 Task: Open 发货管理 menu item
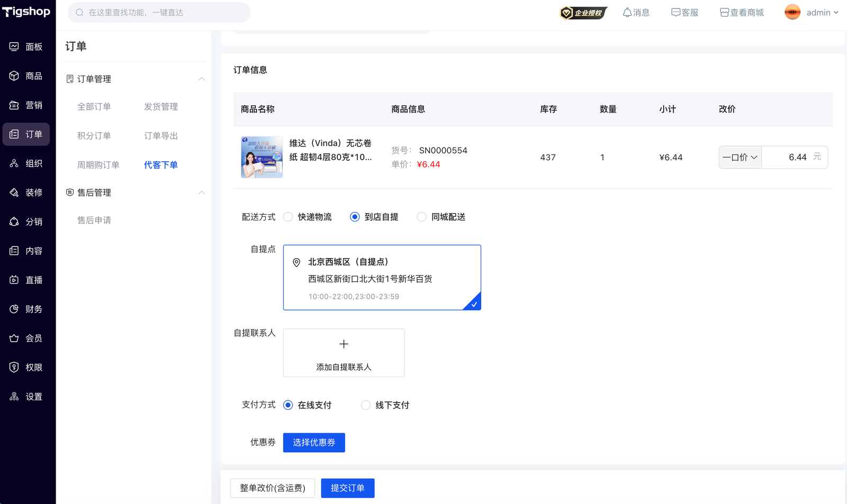161,107
